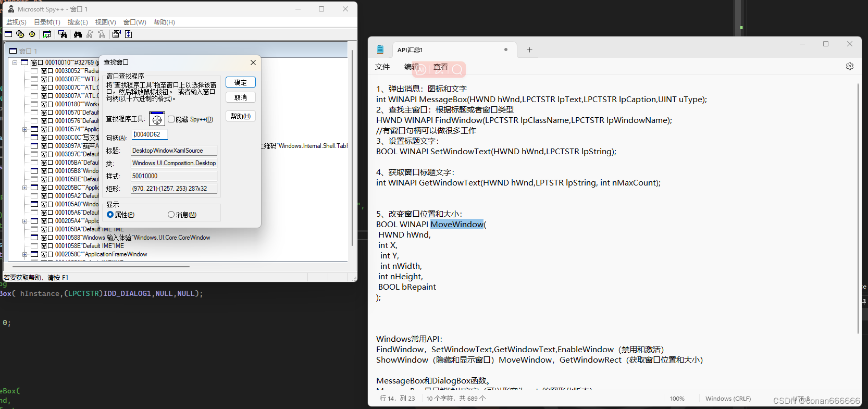
Task: Open the 搜索(E) menu
Action: tap(78, 22)
